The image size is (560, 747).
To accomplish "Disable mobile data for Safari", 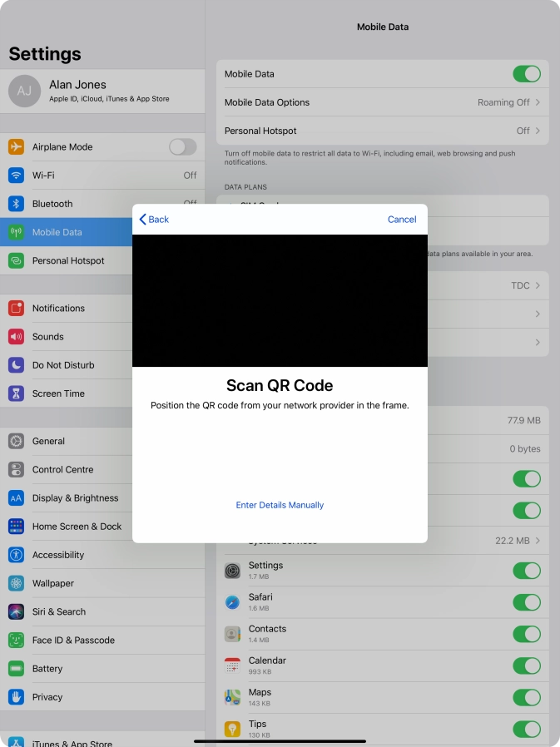I will tap(527, 602).
